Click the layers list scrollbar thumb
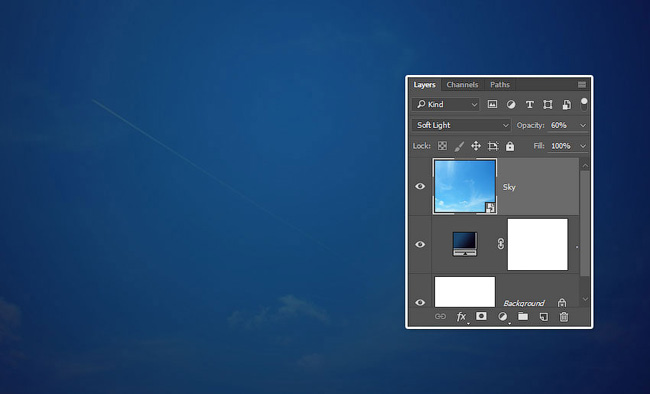The height and width of the screenshot is (394, 650). [585, 223]
